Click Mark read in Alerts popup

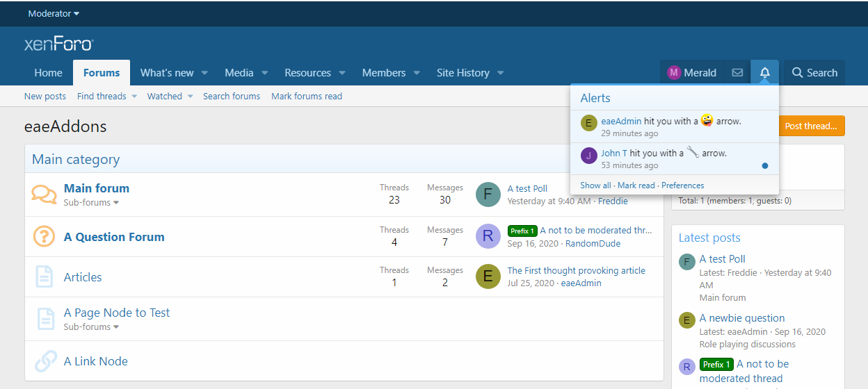pos(636,185)
